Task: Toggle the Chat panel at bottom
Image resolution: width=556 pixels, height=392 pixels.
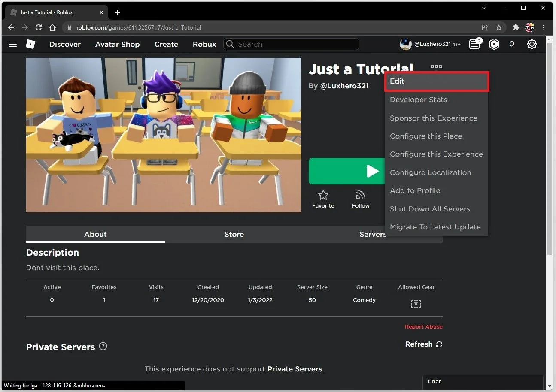Action: click(434, 382)
